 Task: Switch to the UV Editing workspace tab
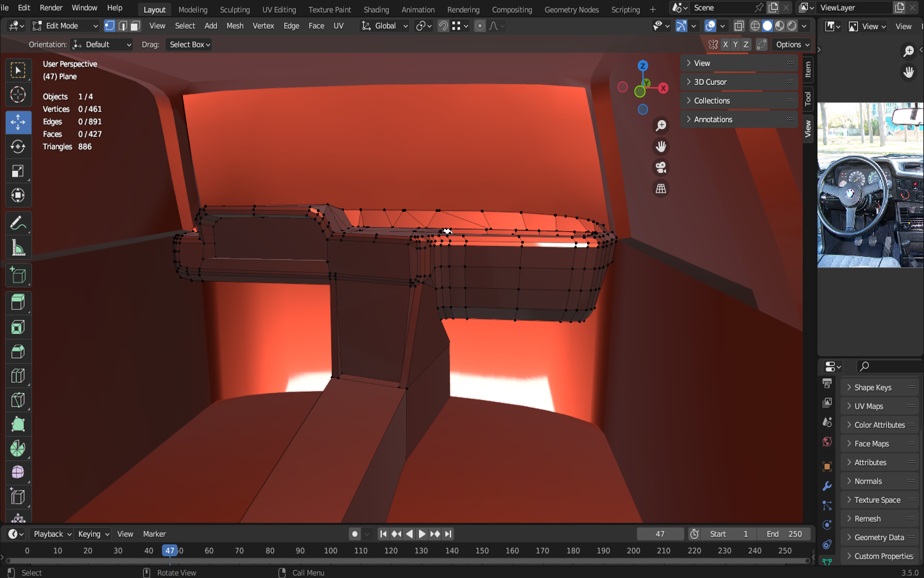[x=279, y=10]
